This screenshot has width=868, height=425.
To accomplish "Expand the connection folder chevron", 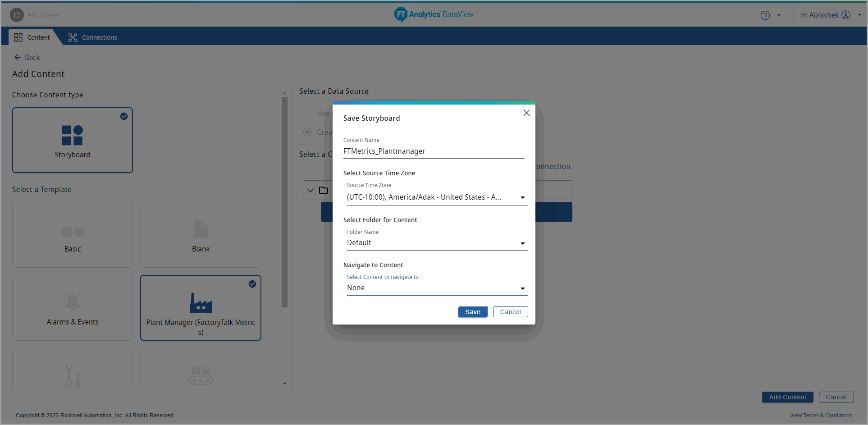I will click(311, 190).
